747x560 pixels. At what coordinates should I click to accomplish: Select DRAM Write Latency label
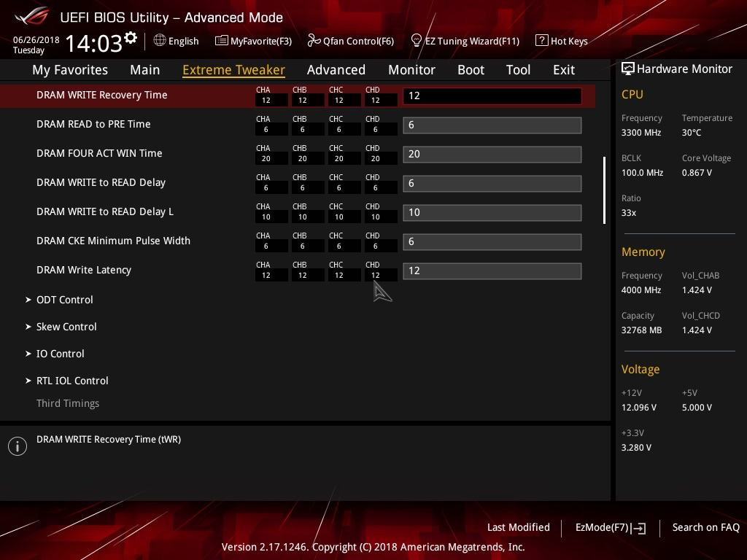pyautogui.click(x=83, y=270)
